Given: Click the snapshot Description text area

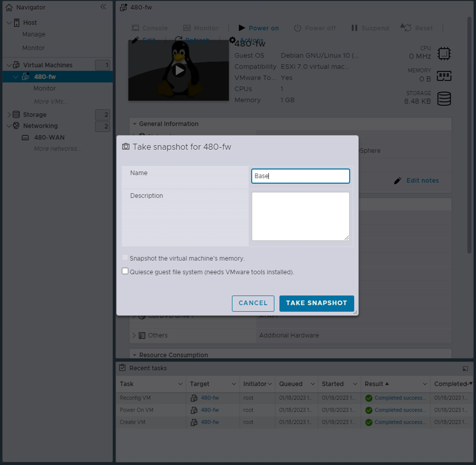Looking at the screenshot, I should [301, 216].
